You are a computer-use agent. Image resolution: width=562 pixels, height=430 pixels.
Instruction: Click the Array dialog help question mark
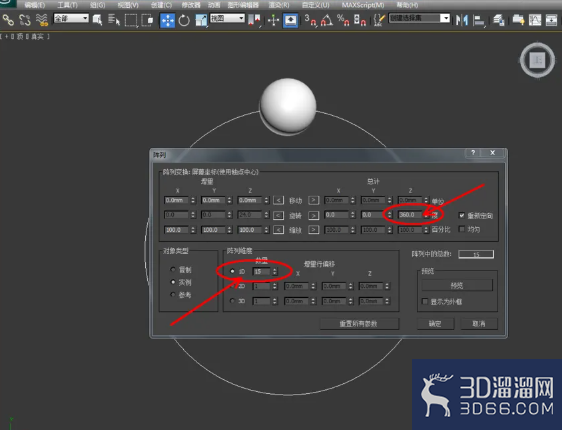coord(473,153)
